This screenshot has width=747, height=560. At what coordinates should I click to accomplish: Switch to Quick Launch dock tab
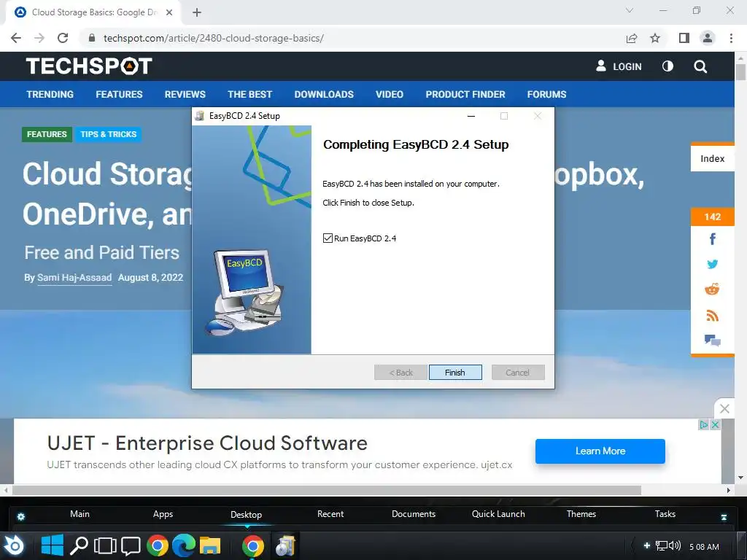(498, 514)
